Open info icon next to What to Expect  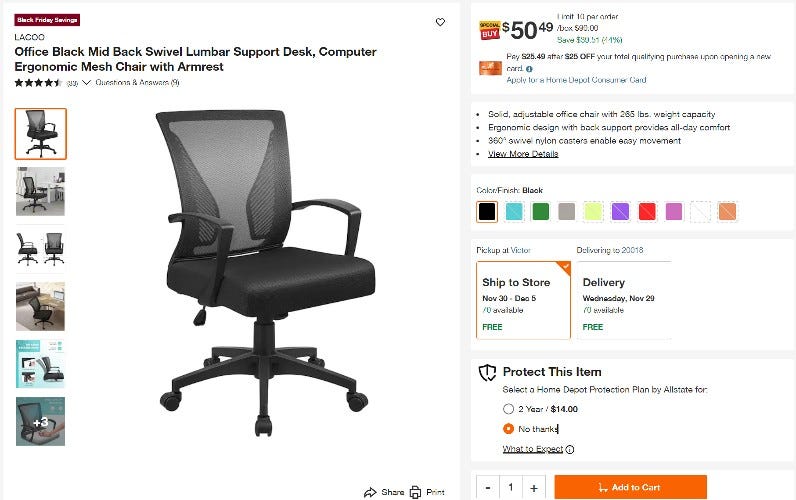coord(570,449)
